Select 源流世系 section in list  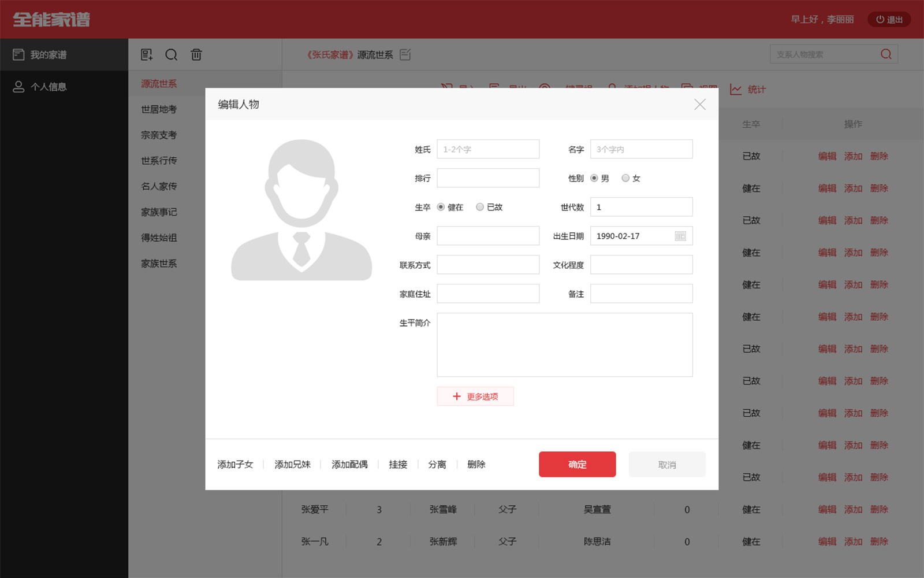point(159,84)
